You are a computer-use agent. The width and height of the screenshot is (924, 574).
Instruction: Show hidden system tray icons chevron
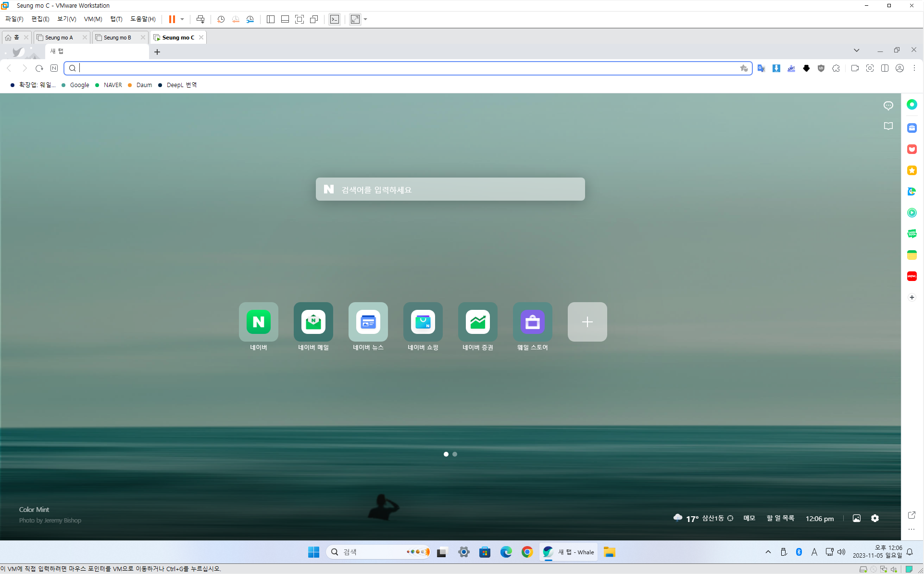[x=768, y=552]
